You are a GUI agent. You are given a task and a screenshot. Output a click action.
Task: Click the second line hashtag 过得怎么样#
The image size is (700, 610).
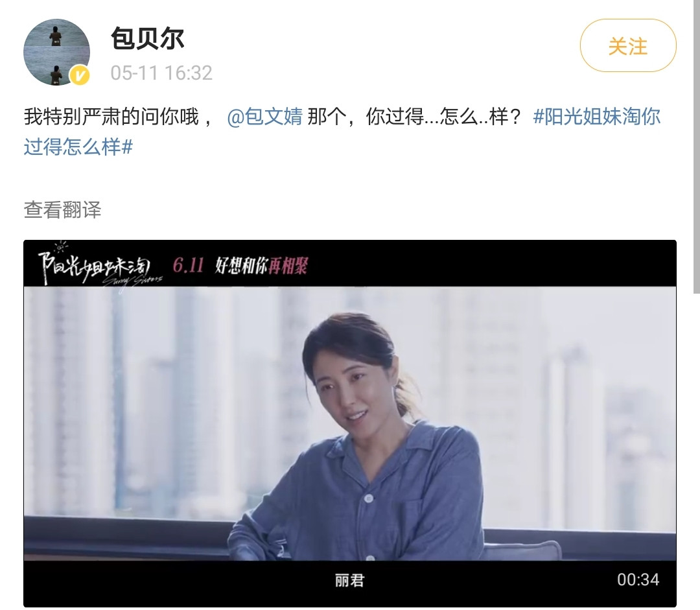[78, 147]
